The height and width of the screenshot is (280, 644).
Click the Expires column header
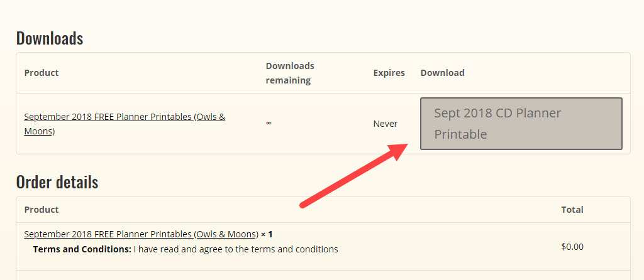[389, 73]
